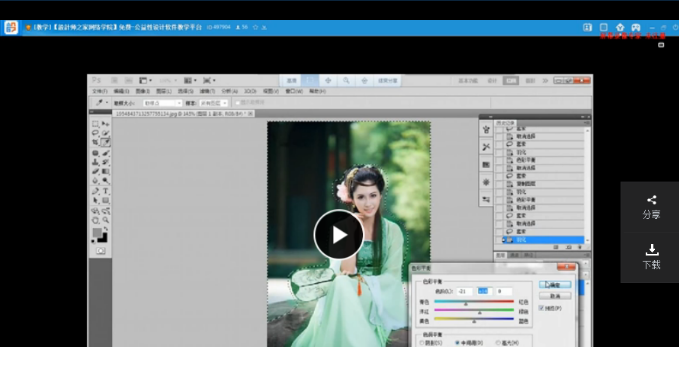
Task: Select the 高光(H) highlights radio button
Action: pos(498,343)
